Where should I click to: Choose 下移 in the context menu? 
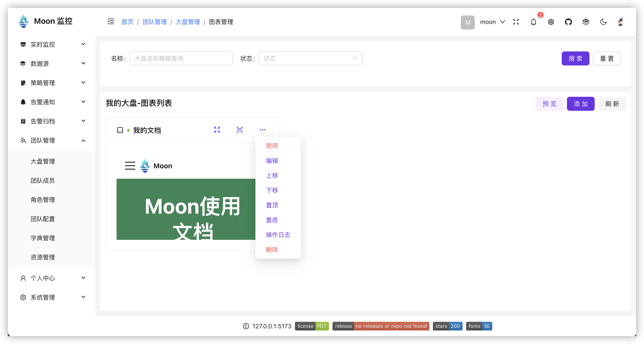coord(272,190)
